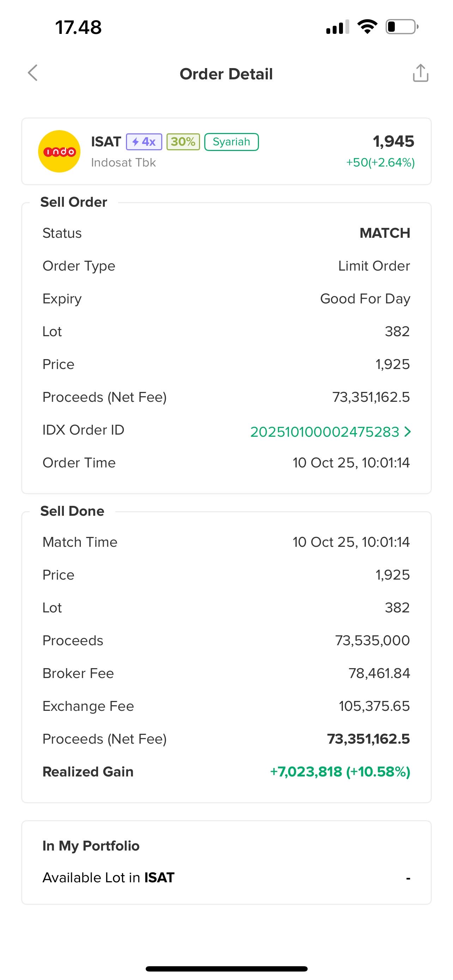Tap the 30% haircut badge
Image resolution: width=453 pixels, height=980 pixels.
pyautogui.click(x=183, y=142)
